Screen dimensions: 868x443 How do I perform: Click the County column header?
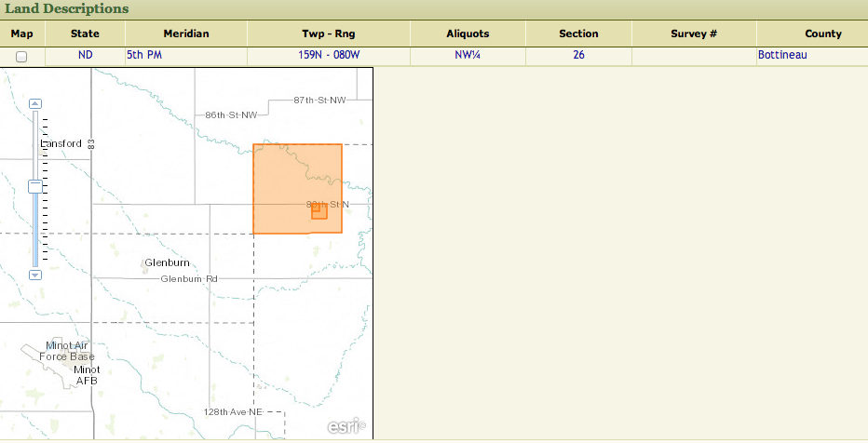point(822,34)
